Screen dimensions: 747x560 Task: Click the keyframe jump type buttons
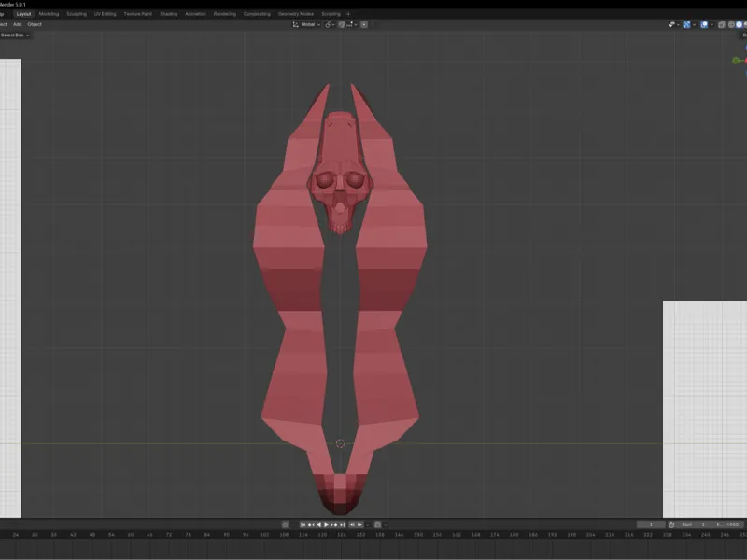pyautogui.click(x=356, y=525)
